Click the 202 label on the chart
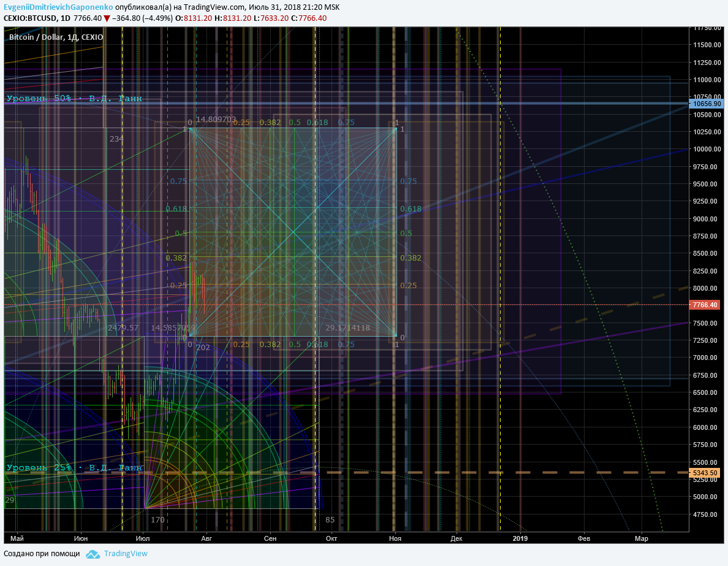This screenshot has width=728, height=566. (x=203, y=348)
